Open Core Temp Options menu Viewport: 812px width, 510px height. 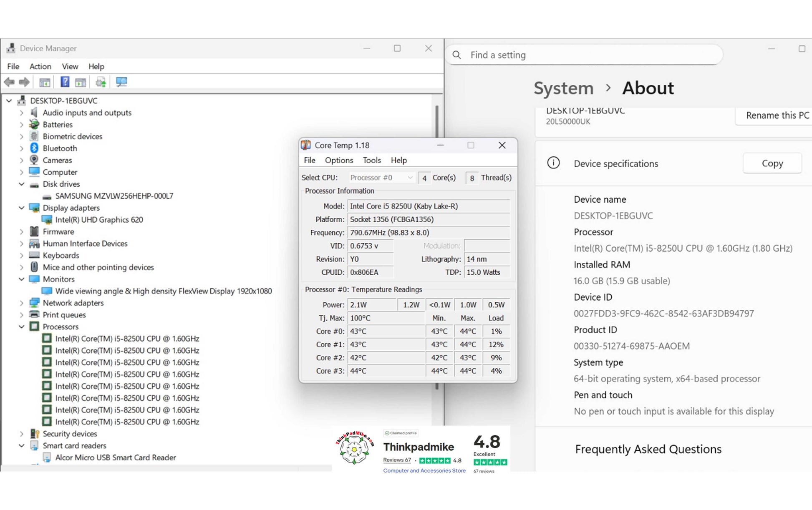339,160
